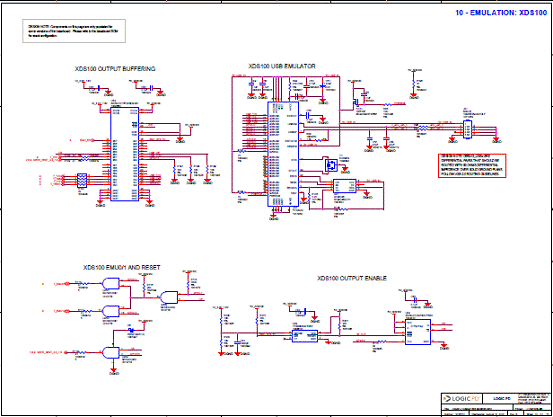Select the large output buffering IC symbol
Viewport: 553px width, 417px height.
coord(124,154)
